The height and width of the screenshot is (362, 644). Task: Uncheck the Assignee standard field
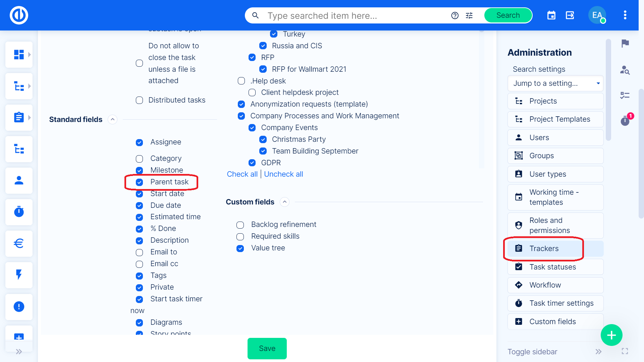point(139,142)
